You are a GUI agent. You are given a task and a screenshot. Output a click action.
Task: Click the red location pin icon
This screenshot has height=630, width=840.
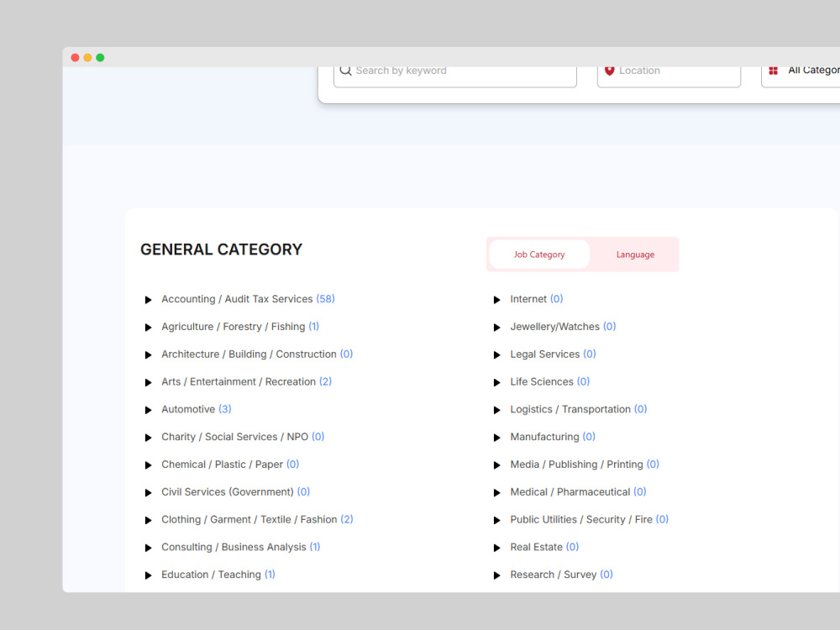(609, 71)
